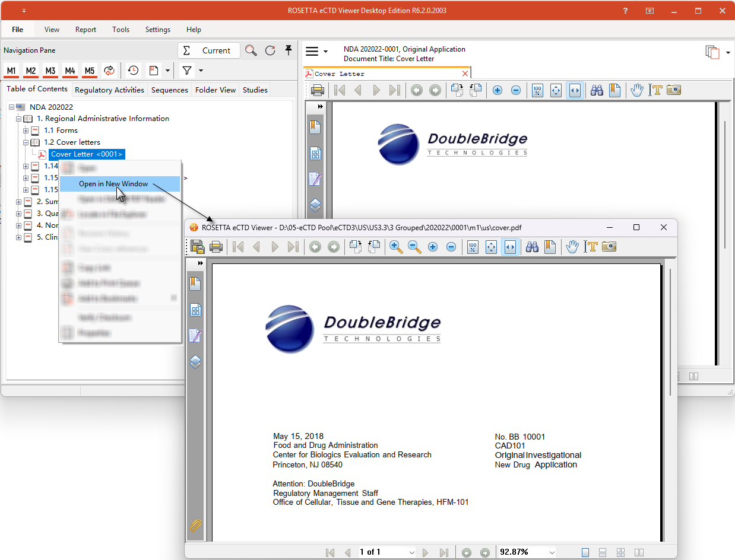
Task: Select the Table of Contents tab
Action: pos(37,89)
